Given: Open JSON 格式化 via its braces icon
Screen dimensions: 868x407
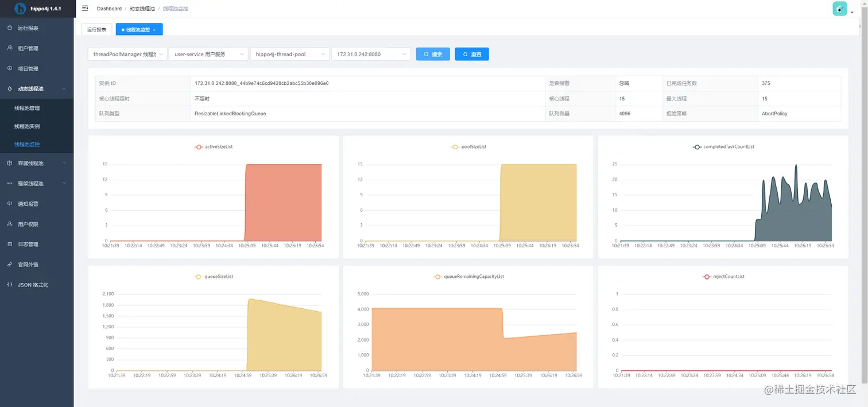Looking at the screenshot, I should click(x=10, y=285).
